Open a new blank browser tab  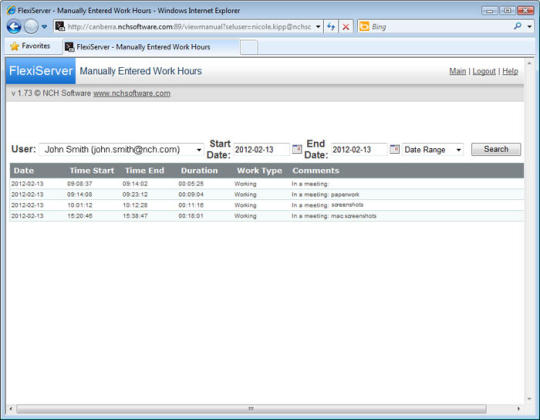249,47
